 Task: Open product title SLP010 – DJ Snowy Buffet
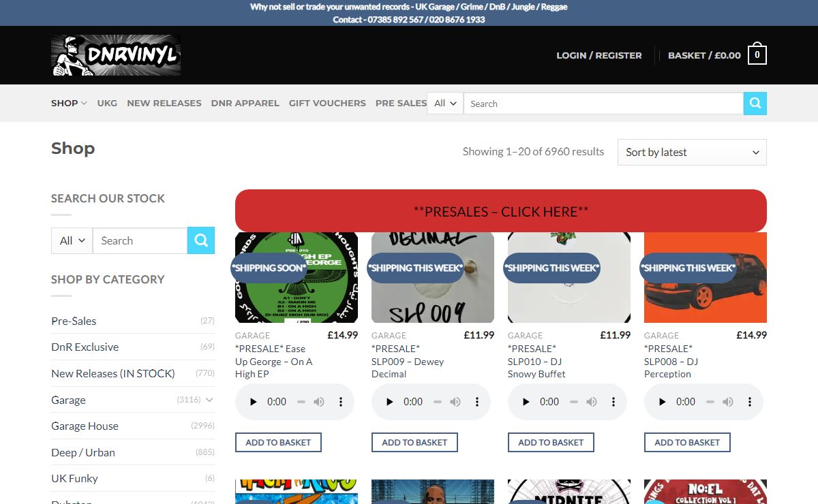point(536,361)
